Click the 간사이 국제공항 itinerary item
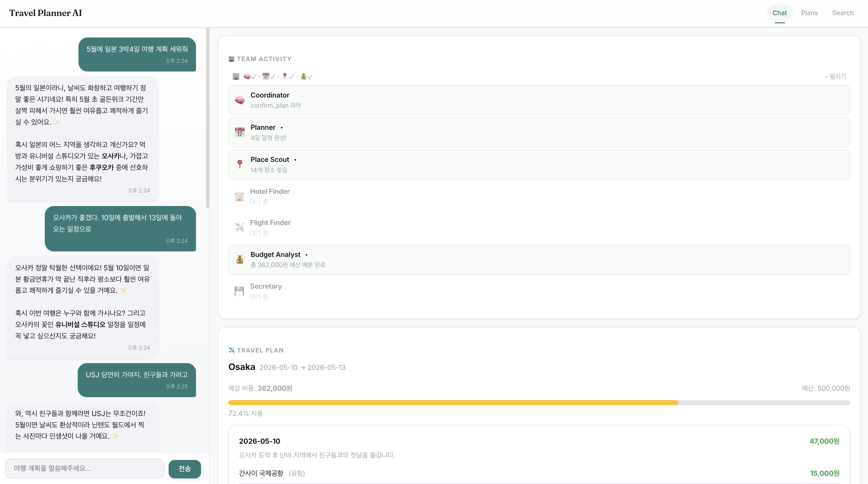The image size is (868, 484). point(261,474)
